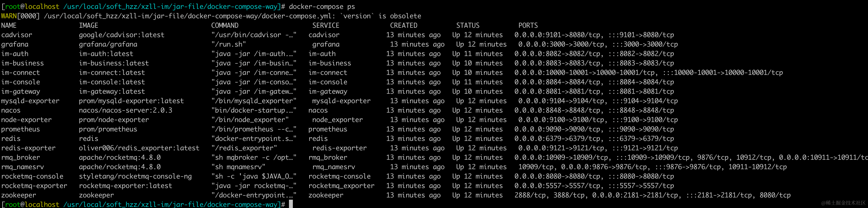Click the terminal cursor at bottom prompt
Screen dimensions: 868x208
tap(291, 204)
